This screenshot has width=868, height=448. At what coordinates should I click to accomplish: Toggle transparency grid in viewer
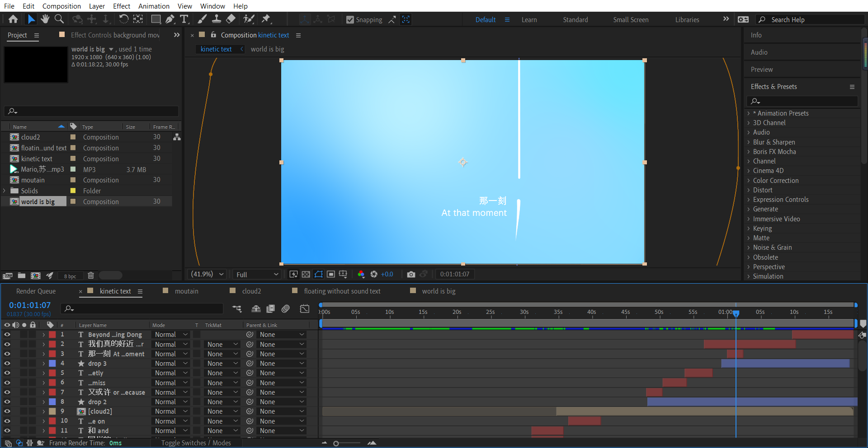pyautogui.click(x=306, y=274)
